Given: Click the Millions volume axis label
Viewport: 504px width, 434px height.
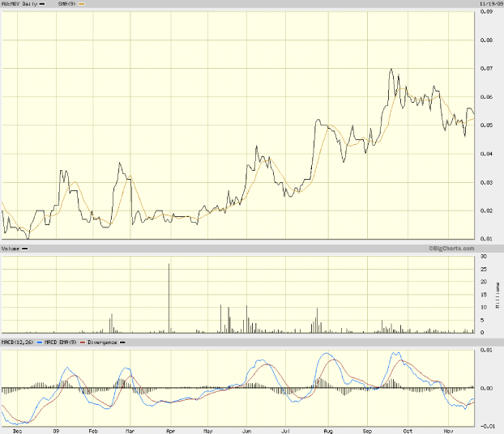Looking at the screenshot, I should pos(498,296).
